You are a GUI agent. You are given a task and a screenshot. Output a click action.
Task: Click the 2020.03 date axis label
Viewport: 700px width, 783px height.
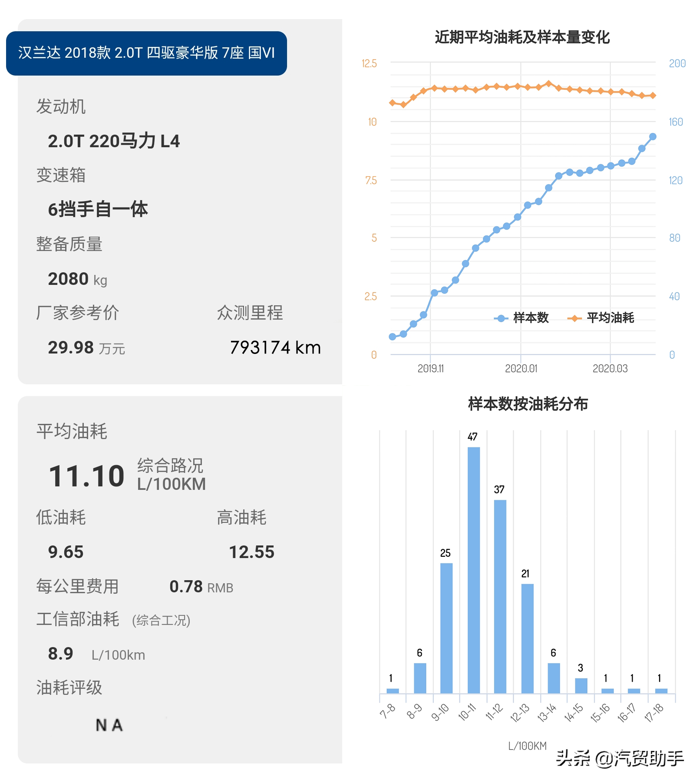[610, 369]
